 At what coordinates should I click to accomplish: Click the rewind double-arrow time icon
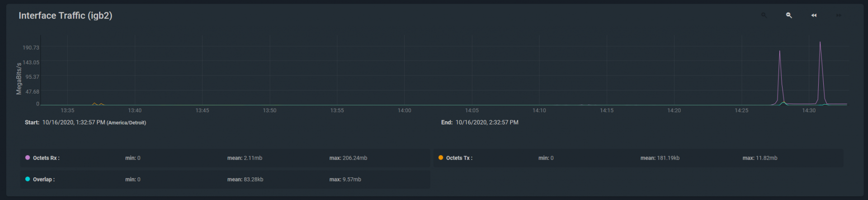pos(814,15)
